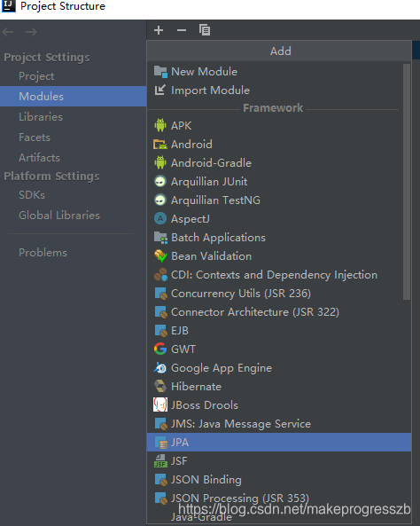The width and height of the screenshot is (420, 526).
Task: Click the Concurrency Utils icon
Action: pos(161,294)
